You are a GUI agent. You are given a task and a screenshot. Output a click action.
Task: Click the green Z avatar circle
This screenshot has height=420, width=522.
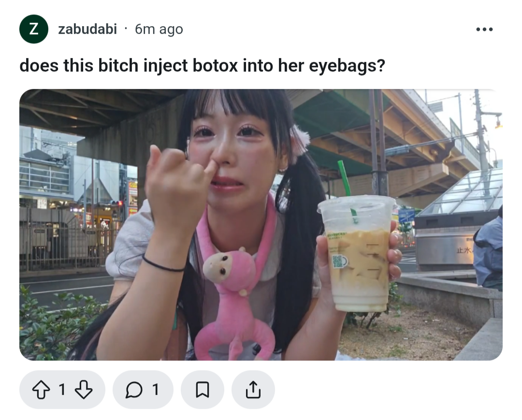point(34,29)
